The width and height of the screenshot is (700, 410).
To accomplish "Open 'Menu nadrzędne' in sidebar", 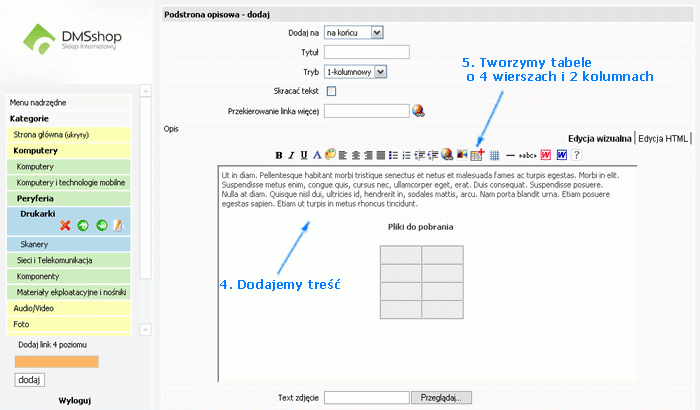I will click(x=38, y=103).
